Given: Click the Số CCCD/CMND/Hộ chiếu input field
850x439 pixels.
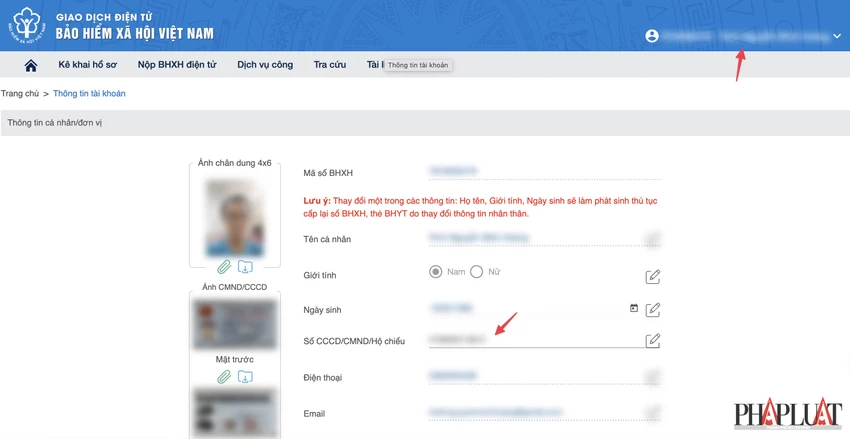Looking at the screenshot, I should click(534, 340).
